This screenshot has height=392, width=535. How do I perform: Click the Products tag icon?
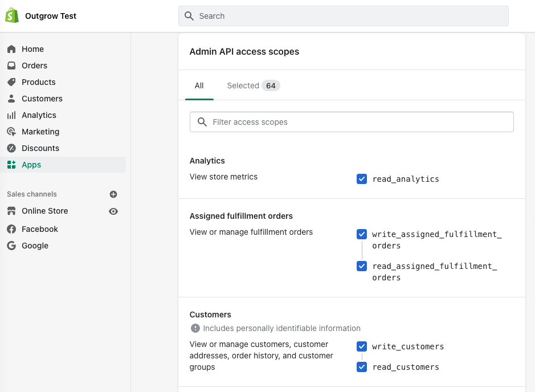point(11,82)
